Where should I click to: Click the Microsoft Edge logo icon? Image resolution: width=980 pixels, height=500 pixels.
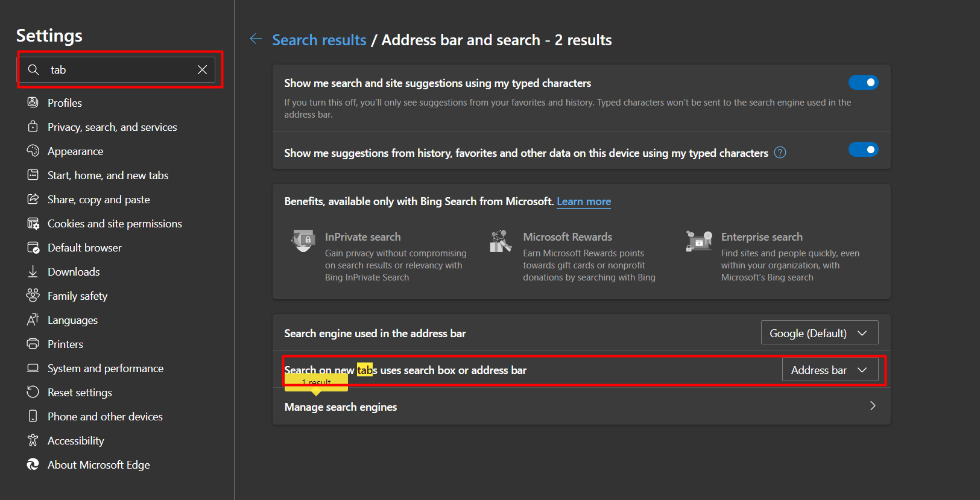(33, 464)
